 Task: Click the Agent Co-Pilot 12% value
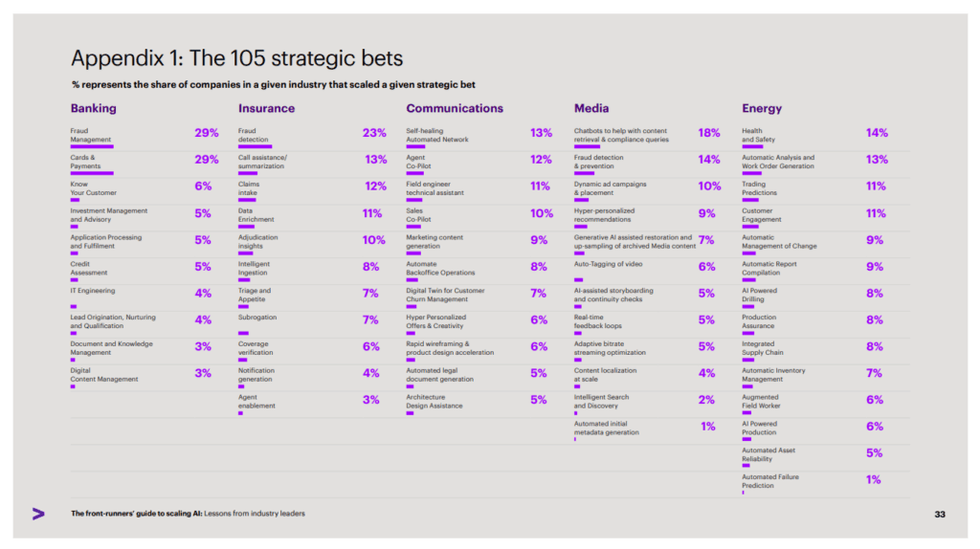point(541,160)
